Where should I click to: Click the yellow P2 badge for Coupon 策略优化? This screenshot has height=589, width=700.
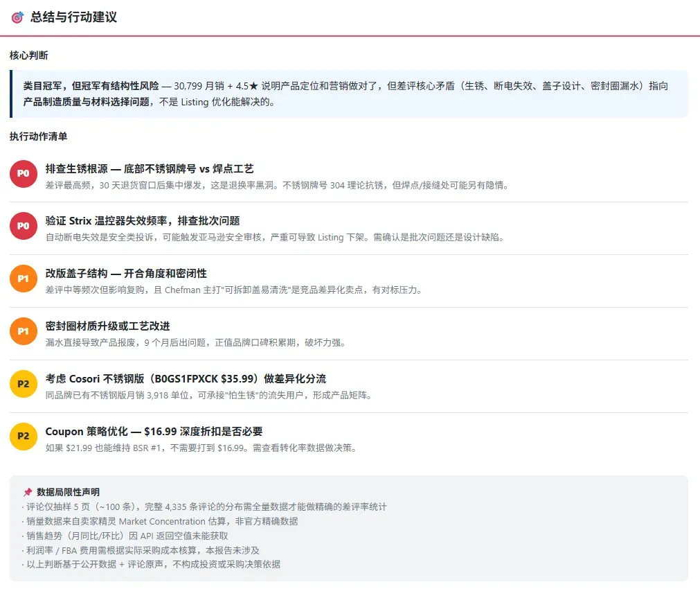[24, 436]
